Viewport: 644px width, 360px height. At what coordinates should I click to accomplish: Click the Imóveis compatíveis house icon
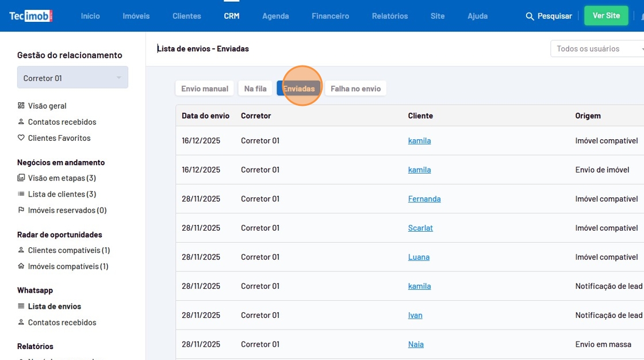[21, 266]
